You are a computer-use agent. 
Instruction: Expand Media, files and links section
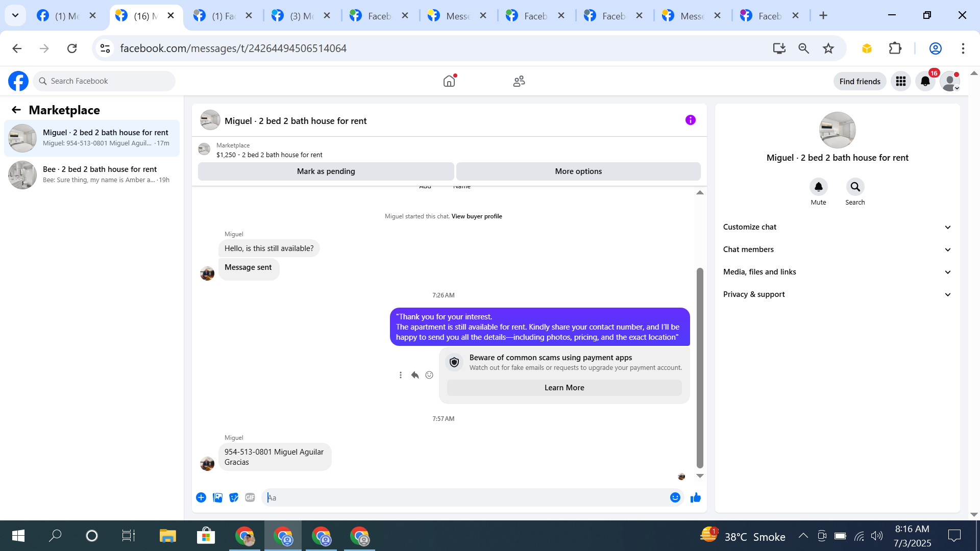tap(837, 272)
